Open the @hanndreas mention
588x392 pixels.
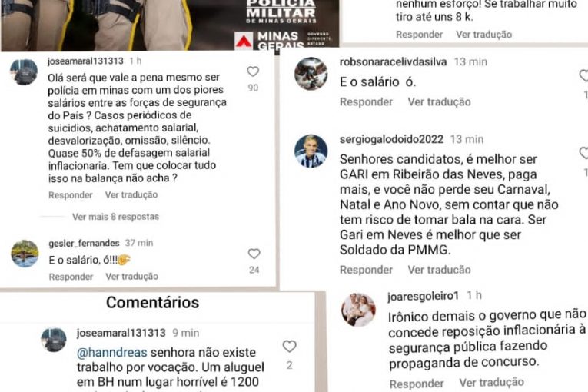[x=111, y=353]
